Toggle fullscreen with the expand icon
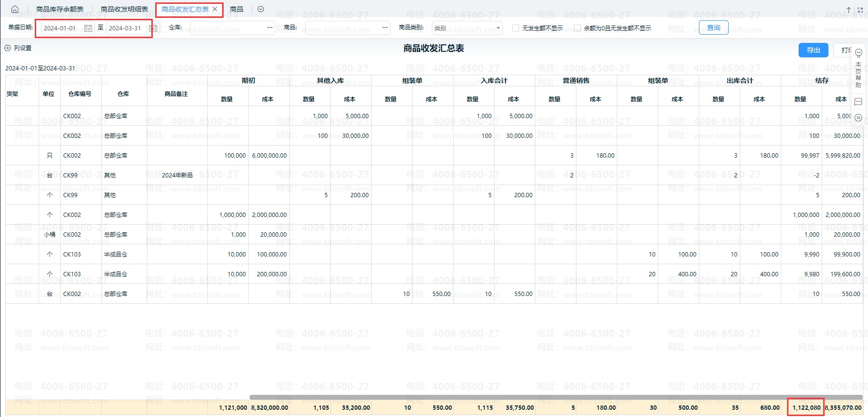868x417 pixels. coord(860,10)
